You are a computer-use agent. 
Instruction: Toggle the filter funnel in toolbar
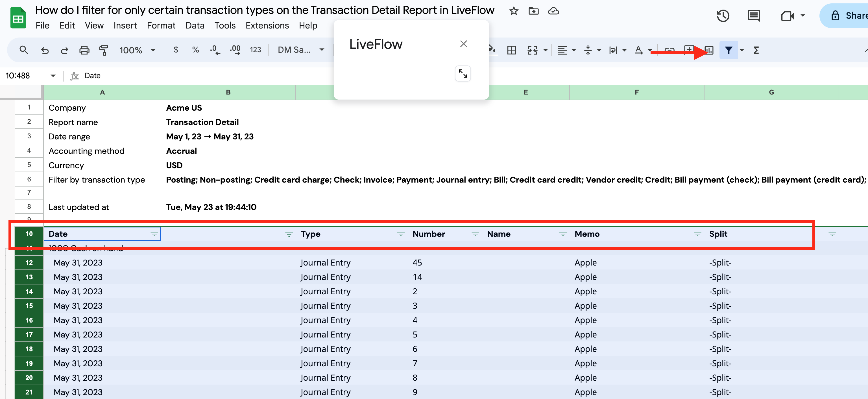[x=729, y=50]
